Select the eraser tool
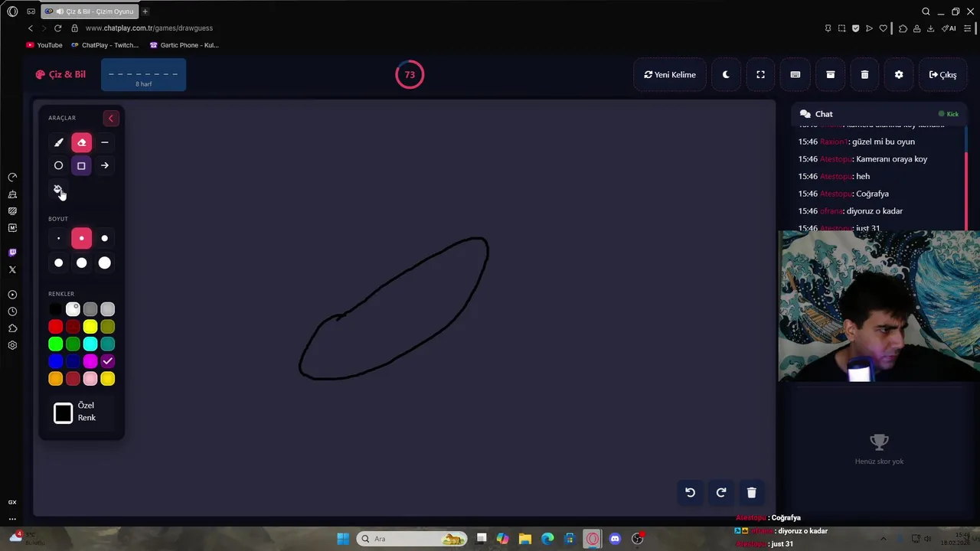Image resolution: width=980 pixels, height=551 pixels. 81,142
